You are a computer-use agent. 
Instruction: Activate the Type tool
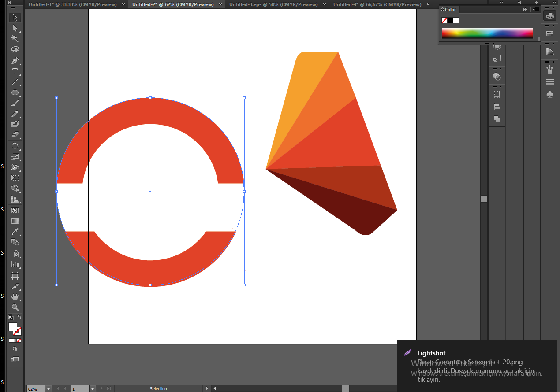click(x=15, y=71)
